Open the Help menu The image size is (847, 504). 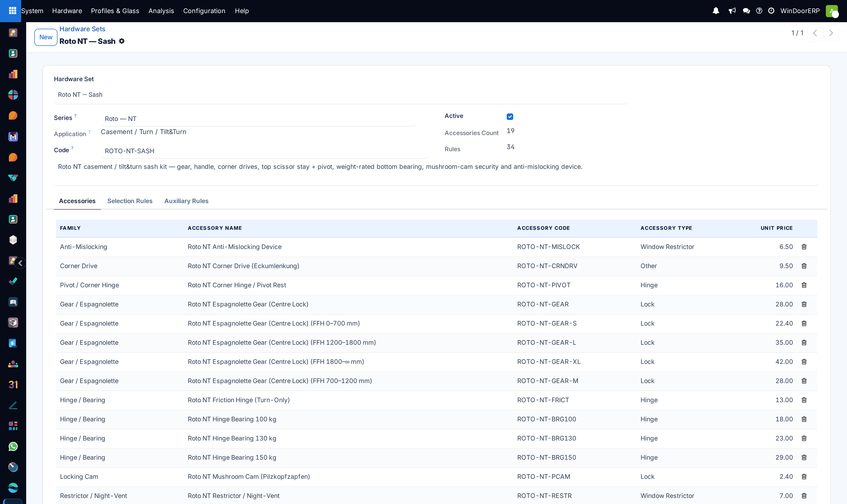[x=242, y=11]
